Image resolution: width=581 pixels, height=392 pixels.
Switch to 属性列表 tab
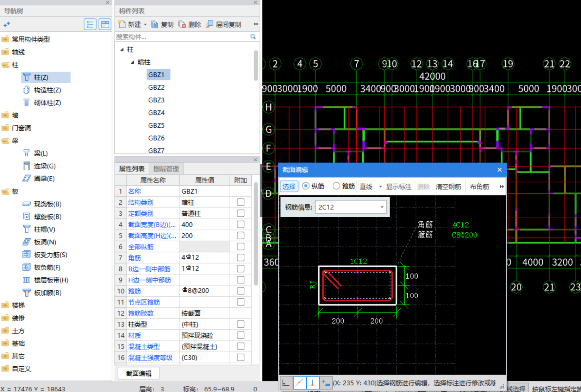(132, 169)
